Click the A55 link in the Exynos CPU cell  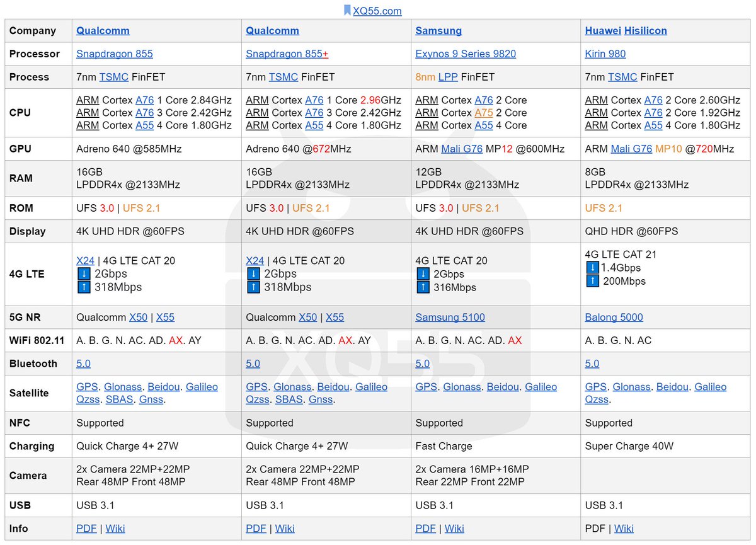[484, 125]
